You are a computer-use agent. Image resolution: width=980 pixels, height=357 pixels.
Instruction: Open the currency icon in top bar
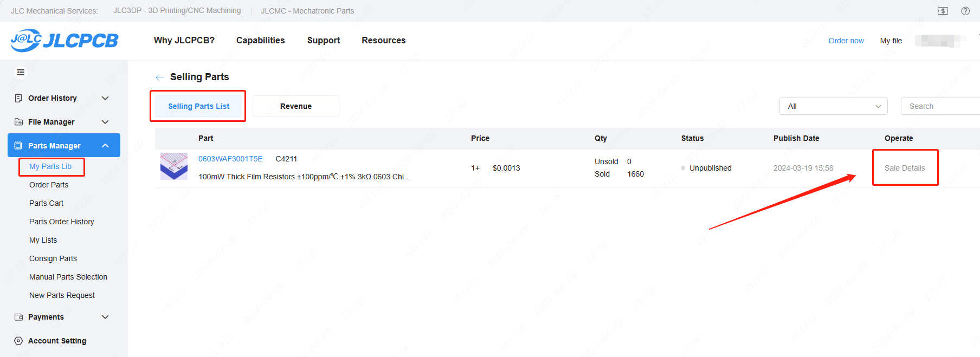point(943,11)
